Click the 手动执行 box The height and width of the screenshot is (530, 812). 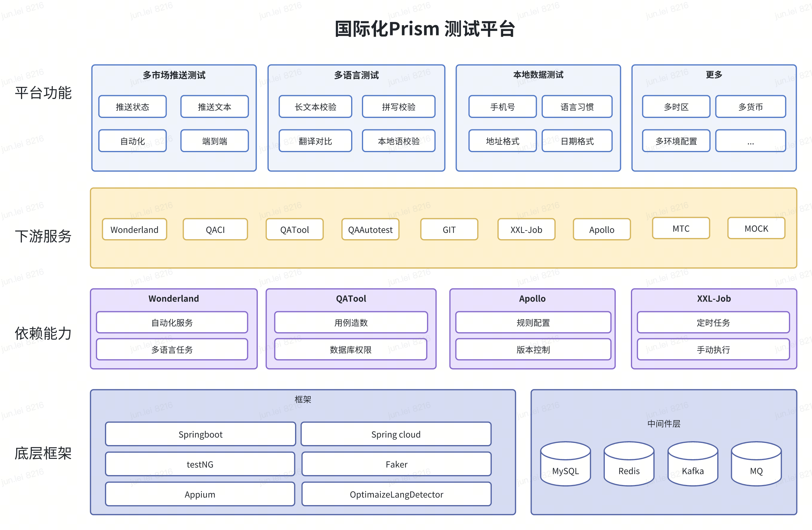point(713,349)
